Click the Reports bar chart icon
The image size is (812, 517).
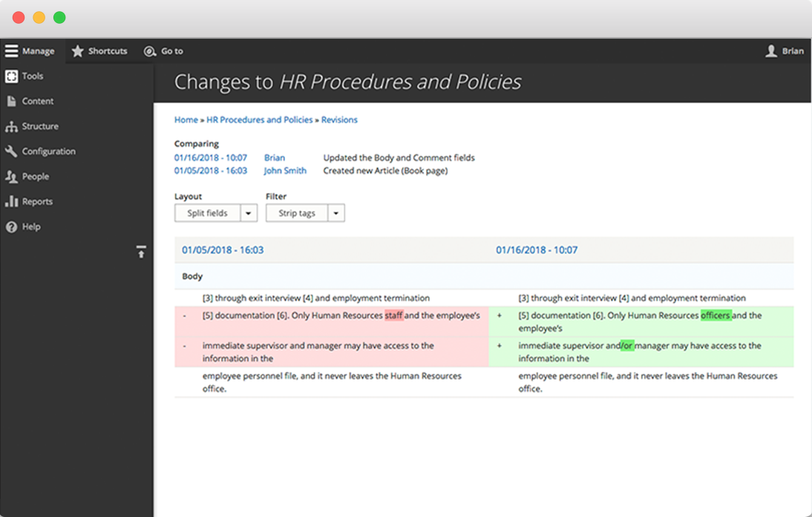(11, 201)
